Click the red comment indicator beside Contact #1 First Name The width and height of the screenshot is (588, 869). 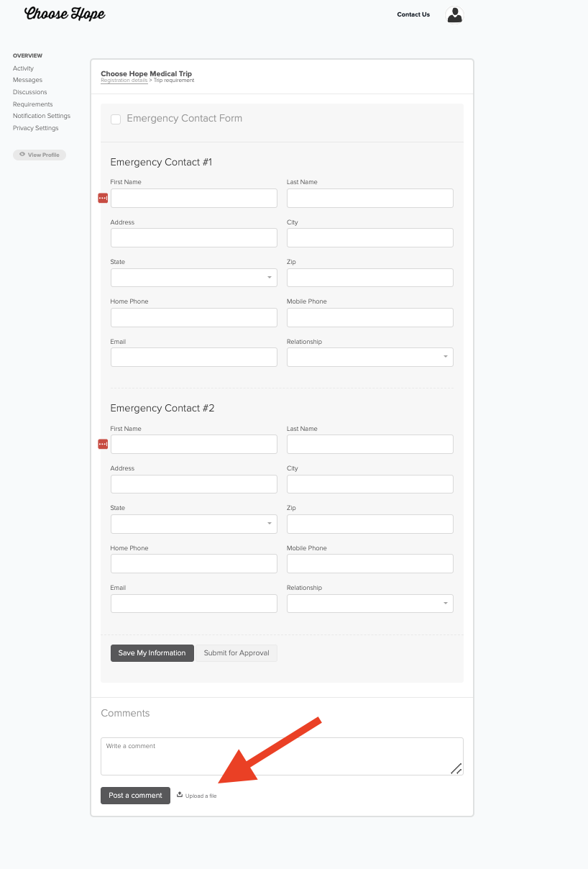click(x=102, y=197)
